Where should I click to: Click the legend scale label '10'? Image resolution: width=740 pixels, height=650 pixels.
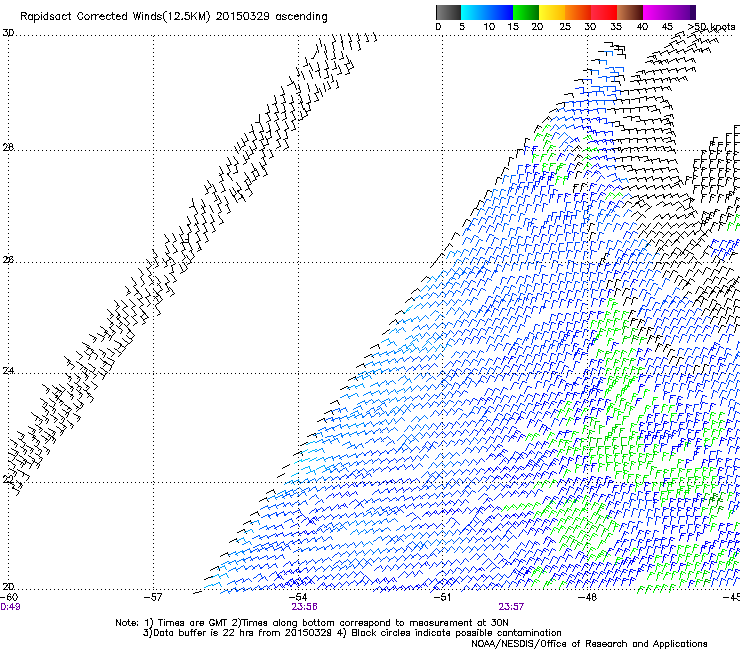tap(489, 27)
